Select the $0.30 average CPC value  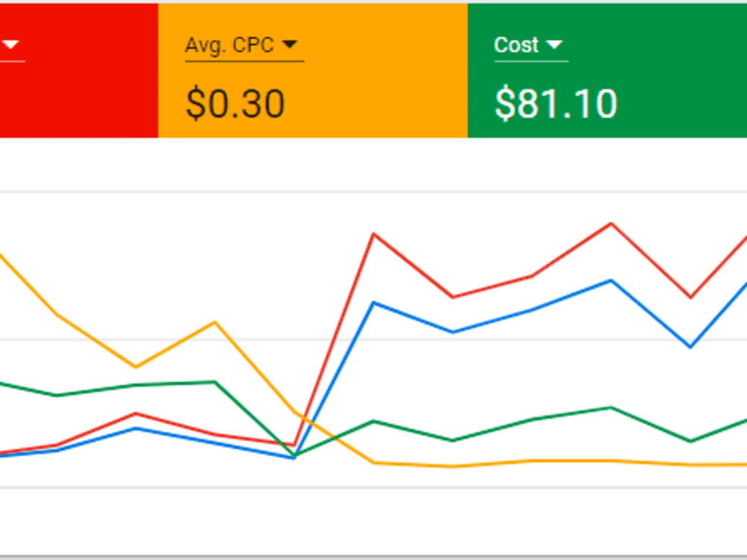coord(235,103)
